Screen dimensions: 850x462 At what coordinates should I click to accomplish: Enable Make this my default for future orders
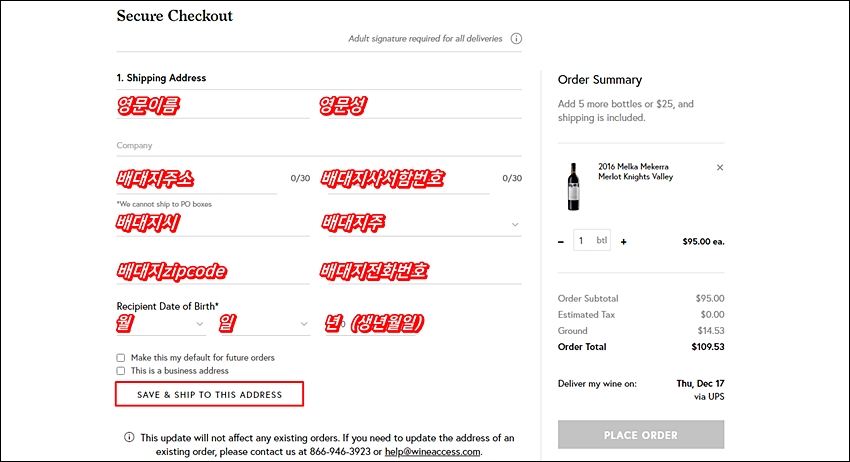120,358
